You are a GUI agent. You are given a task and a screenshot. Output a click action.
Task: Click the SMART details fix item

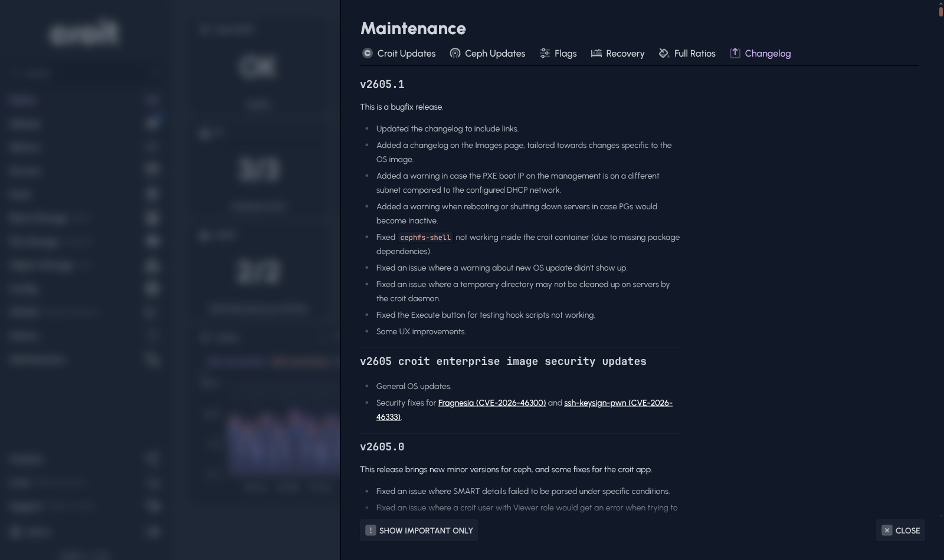[x=523, y=491]
